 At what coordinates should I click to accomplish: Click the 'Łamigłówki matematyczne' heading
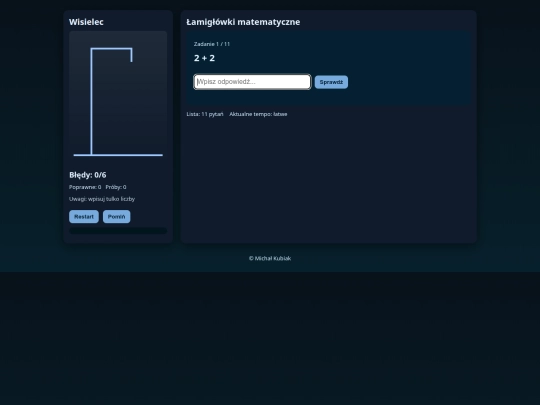point(243,22)
